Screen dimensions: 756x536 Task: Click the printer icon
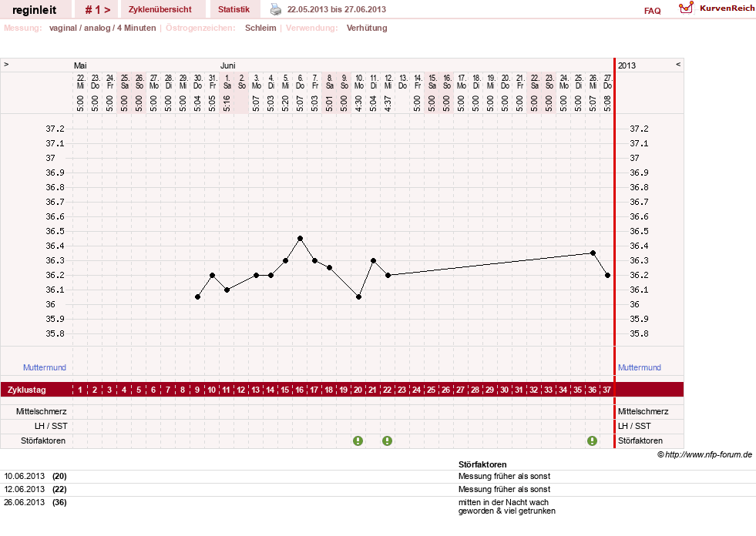275,9
